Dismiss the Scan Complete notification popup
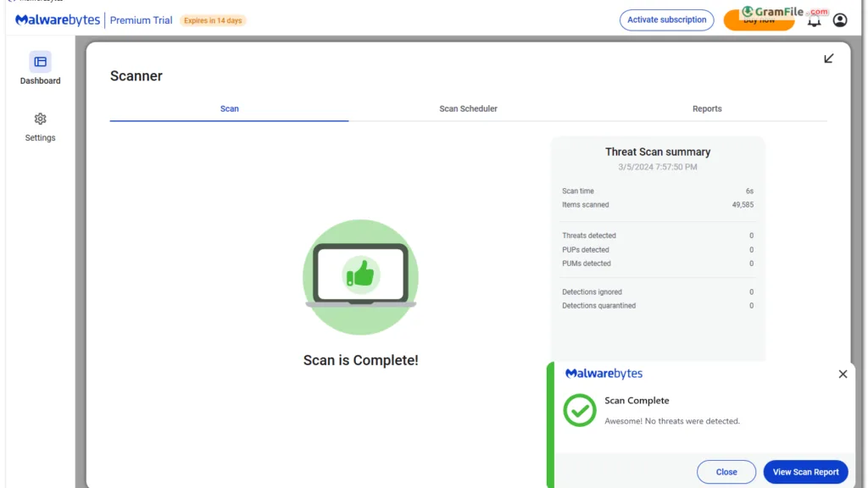Image resolution: width=868 pixels, height=488 pixels. 843,374
